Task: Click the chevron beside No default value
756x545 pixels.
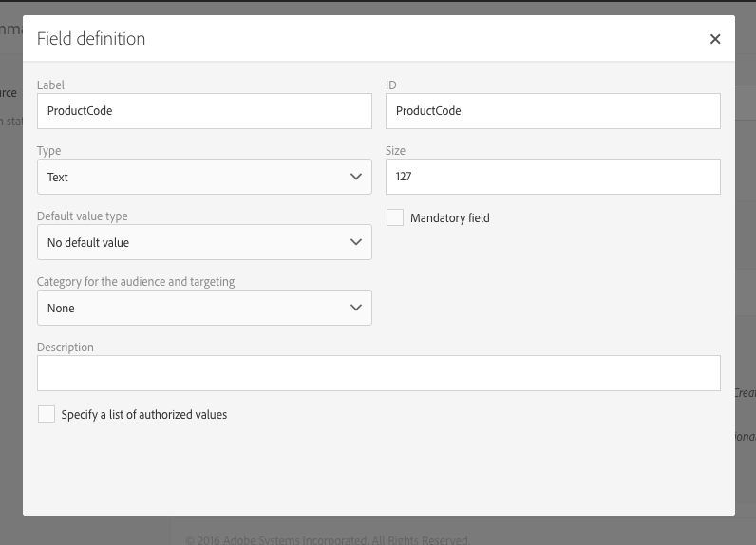Action: click(356, 242)
